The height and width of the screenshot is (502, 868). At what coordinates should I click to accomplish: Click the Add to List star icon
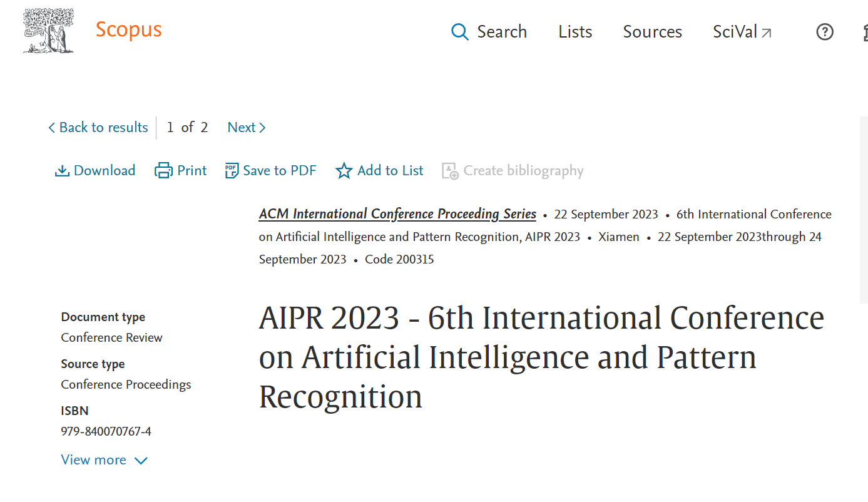tap(344, 171)
